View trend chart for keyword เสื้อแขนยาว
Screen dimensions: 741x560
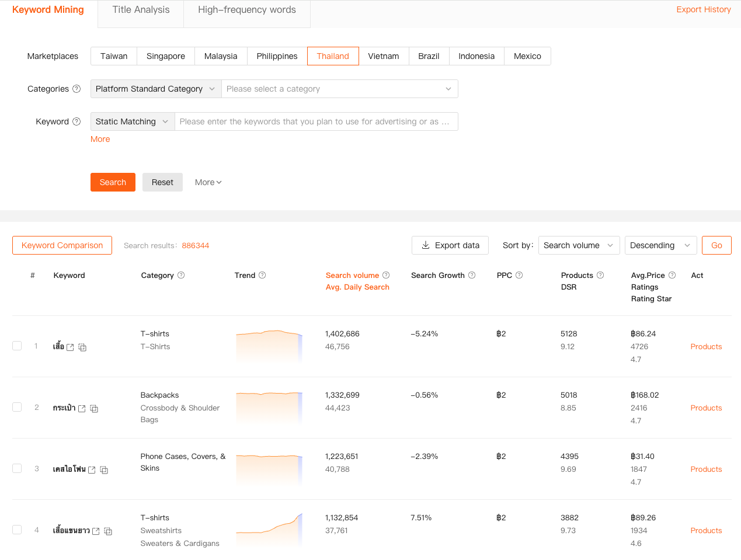[x=269, y=530]
